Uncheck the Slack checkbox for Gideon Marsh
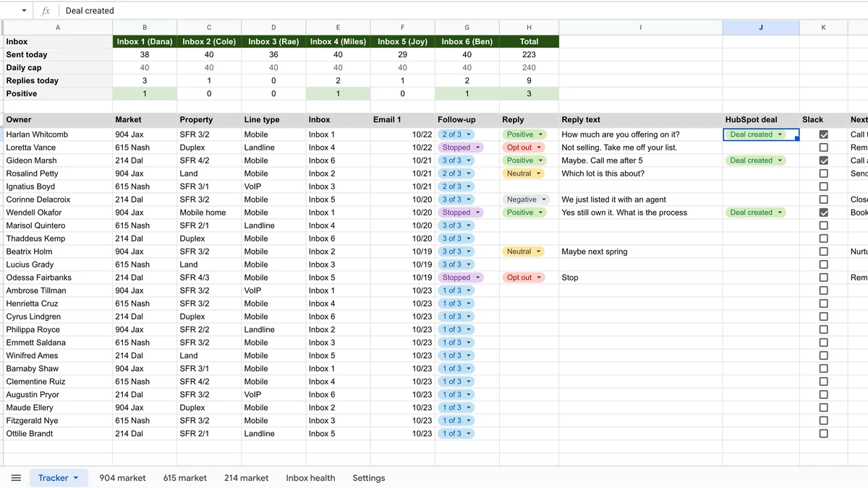This screenshot has height=488, width=868. tap(823, 160)
